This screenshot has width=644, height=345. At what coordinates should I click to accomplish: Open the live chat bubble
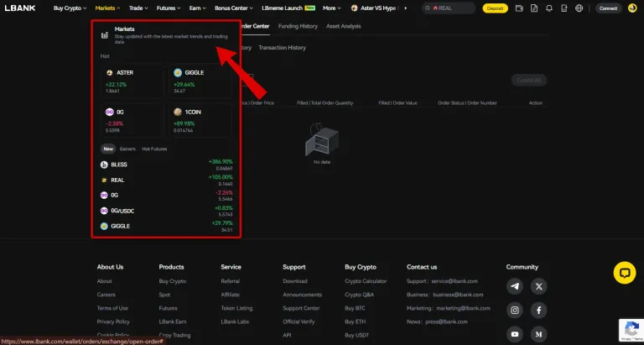[624, 273]
